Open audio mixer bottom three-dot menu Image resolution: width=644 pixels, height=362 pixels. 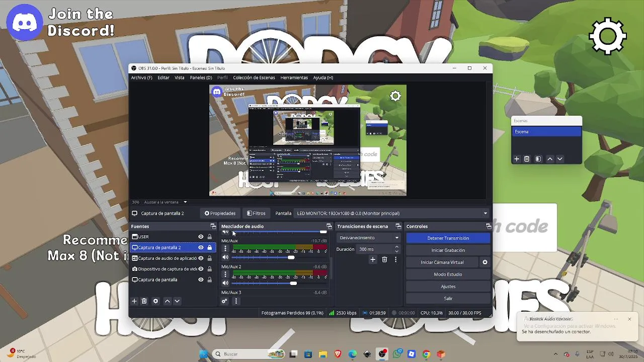click(x=236, y=301)
